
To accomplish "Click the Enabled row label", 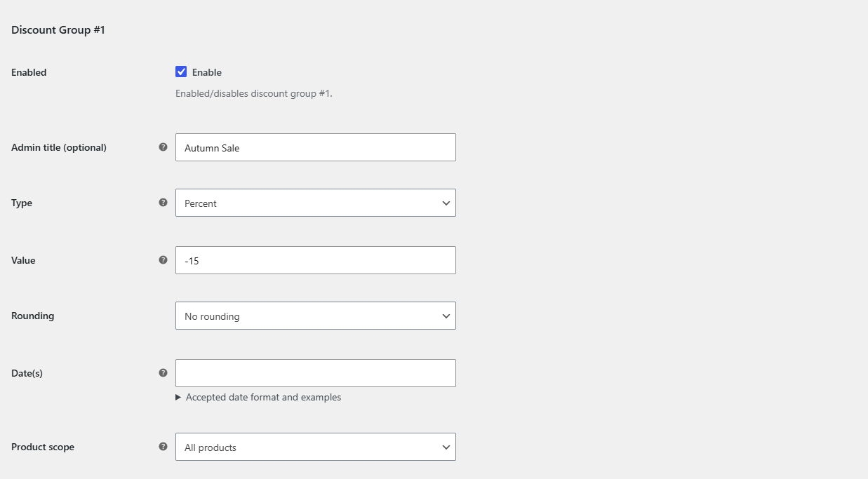I will tap(29, 72).
